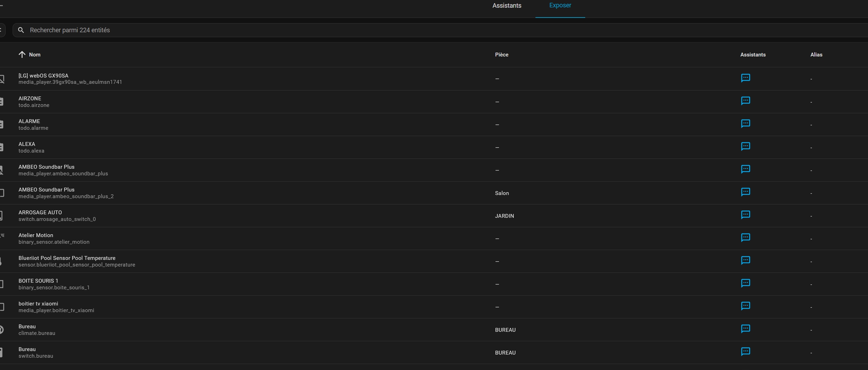This screenshot has height=370, width=868.
Task: Click Assist icon for BOITE SOURIS 1
Action: pyautogui.click(x=745, y=283)
